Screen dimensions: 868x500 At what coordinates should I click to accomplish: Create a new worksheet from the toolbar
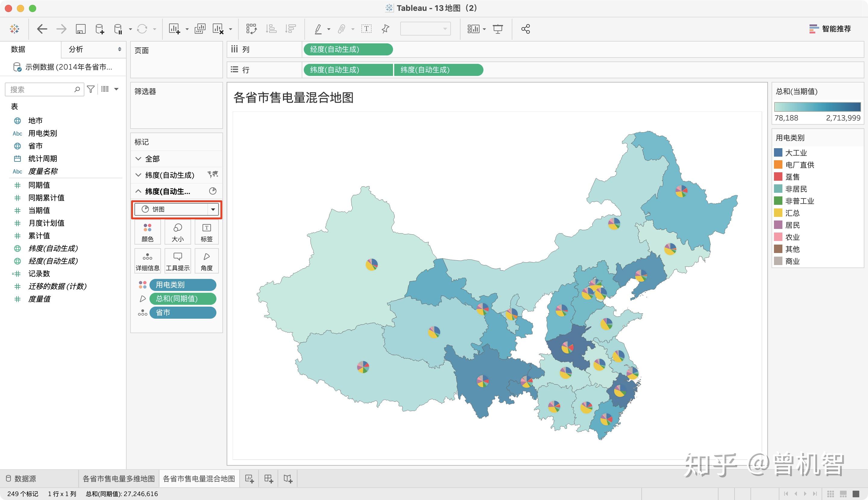(174, 29)
